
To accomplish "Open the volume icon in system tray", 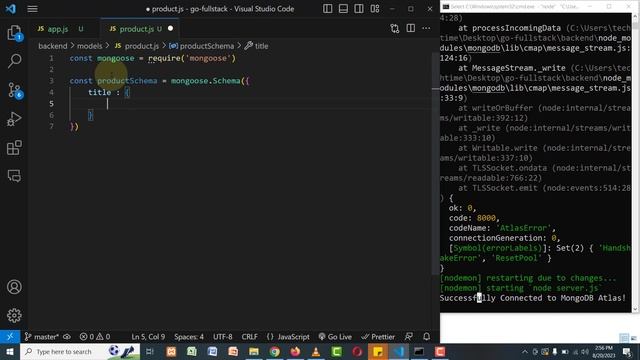I will click(585, 352).
